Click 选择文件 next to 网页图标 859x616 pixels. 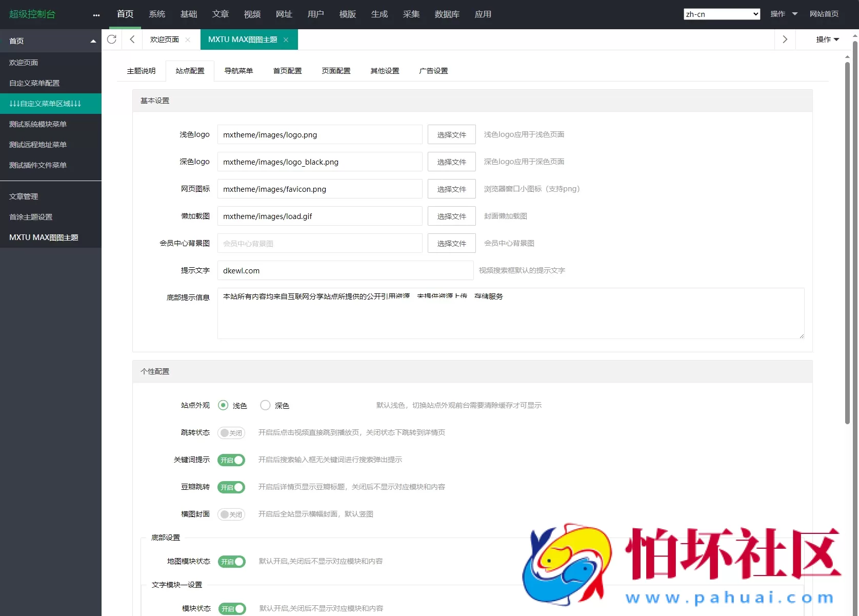click(451, 189)
